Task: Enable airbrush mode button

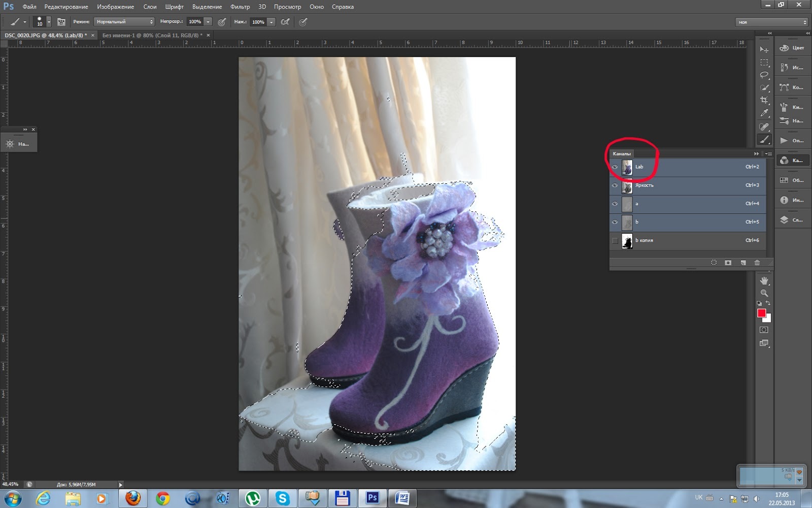Action: click(x=286, y=22)
